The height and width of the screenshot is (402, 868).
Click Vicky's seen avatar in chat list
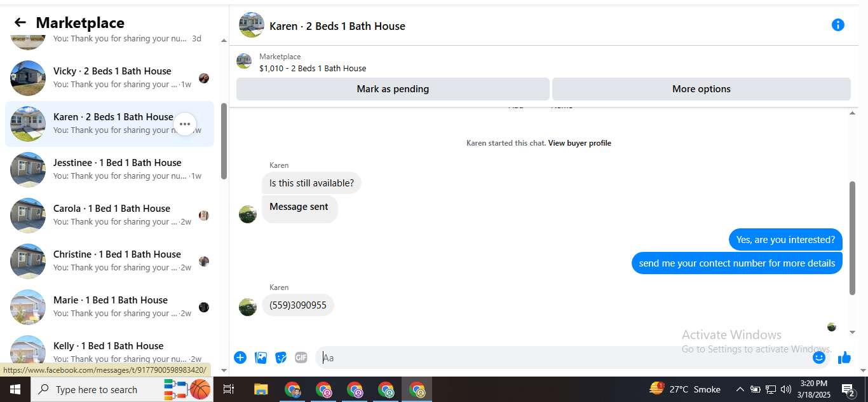coord(204,78)
